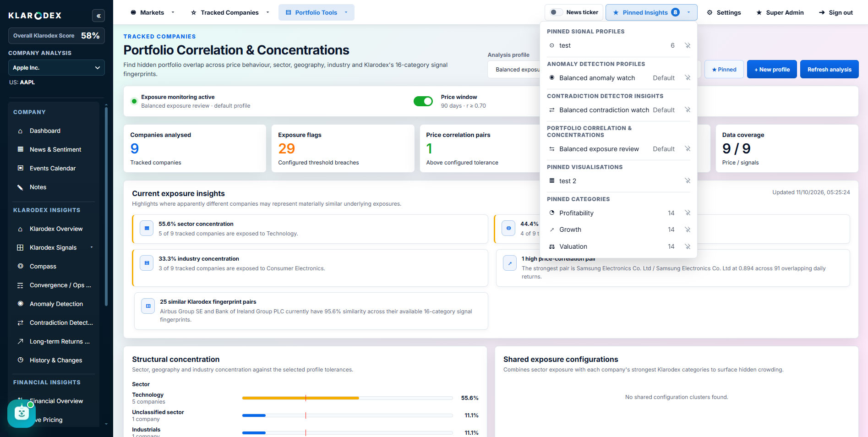The width and height of the screenshot is (868, 437).
Task: Click the Unclassified sector concentration bar
Action: [347, 415]
